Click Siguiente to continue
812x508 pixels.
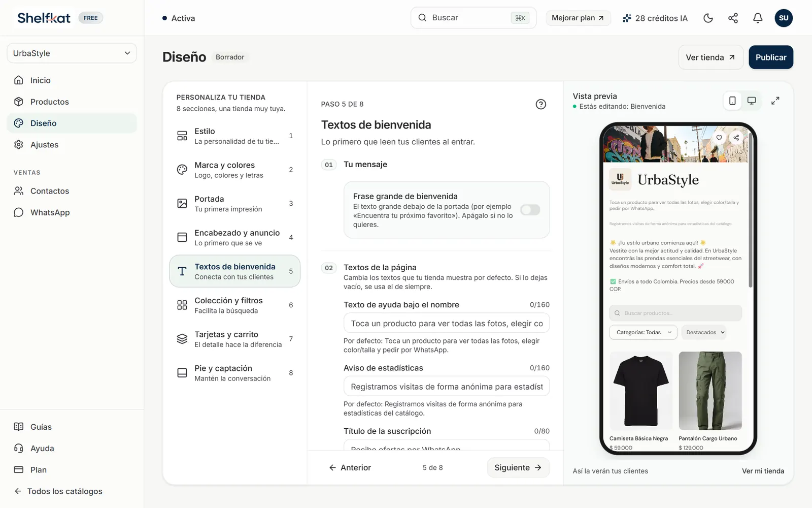point(518,467)
